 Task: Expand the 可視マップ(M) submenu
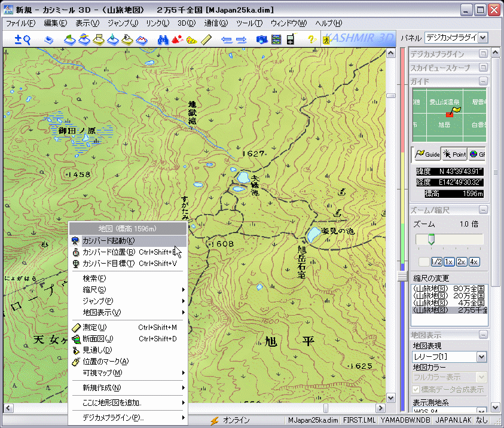128,373
